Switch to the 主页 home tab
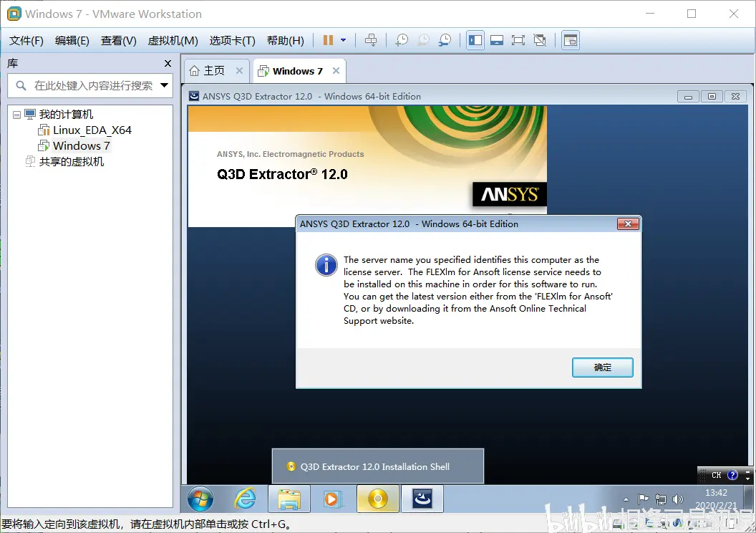Image resolution: width=756 pixels, height=533 pixels. [x=214, y=71]
